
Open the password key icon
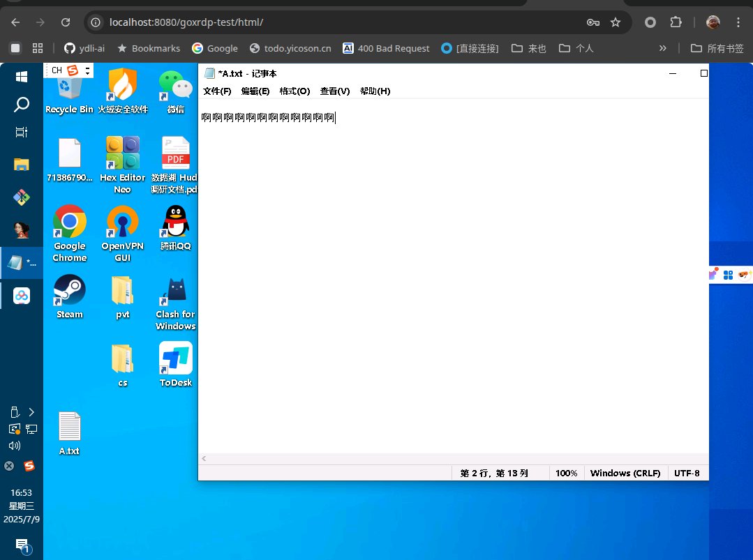coord(593,22)
